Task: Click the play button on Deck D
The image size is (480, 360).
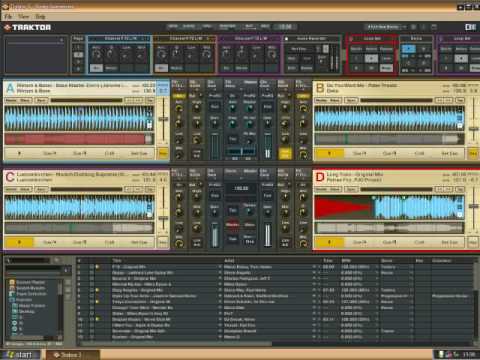Action: (x=329, y=242)
